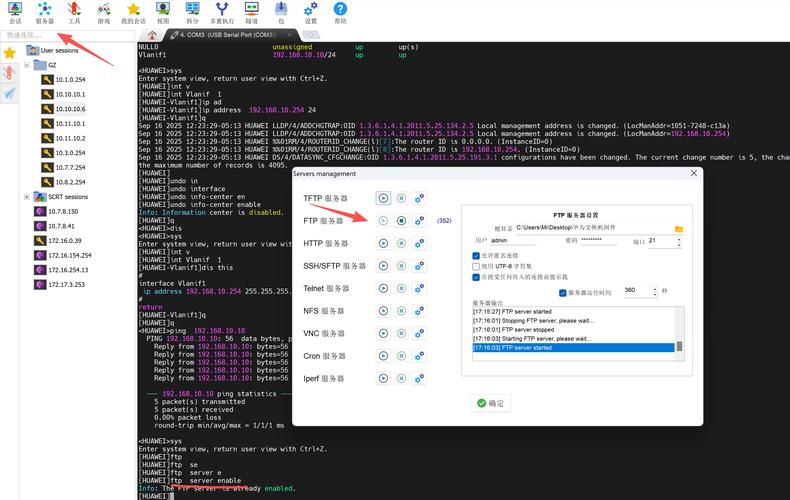Enable the UTF-8 charset checkbox
The image size is (790, 500).
click(x=476, y=266)
